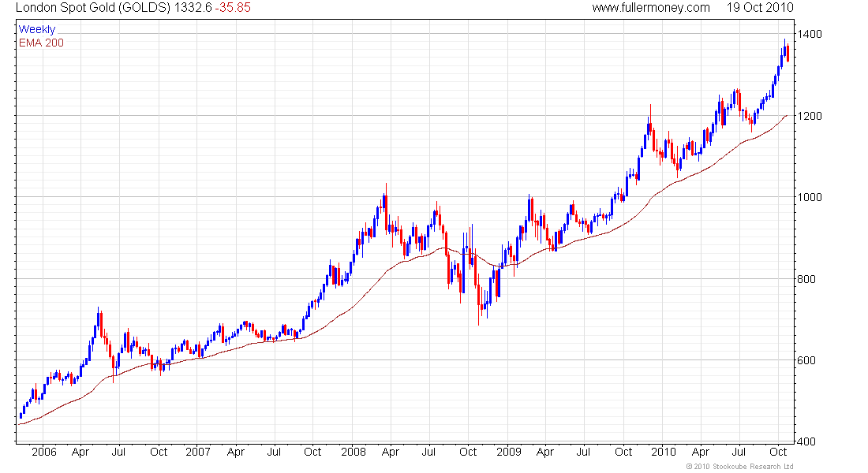Click the Weekly timeframe label
868x473 pixels.
click(x=37, y=29)
